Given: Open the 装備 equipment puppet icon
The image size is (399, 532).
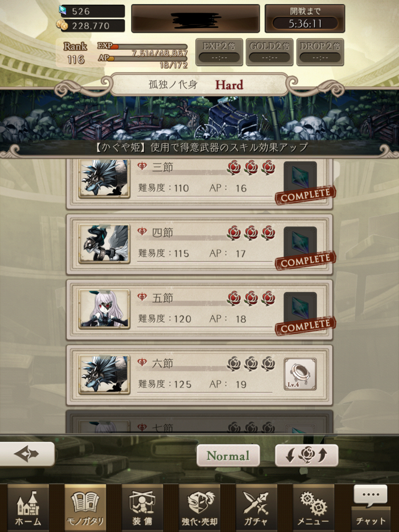Looking at the screenshot, I should [x=142, y=508].
